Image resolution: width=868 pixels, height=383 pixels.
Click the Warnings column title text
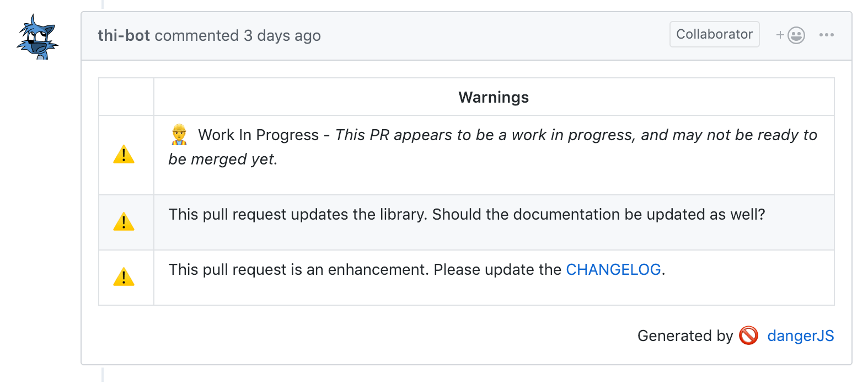493,97
